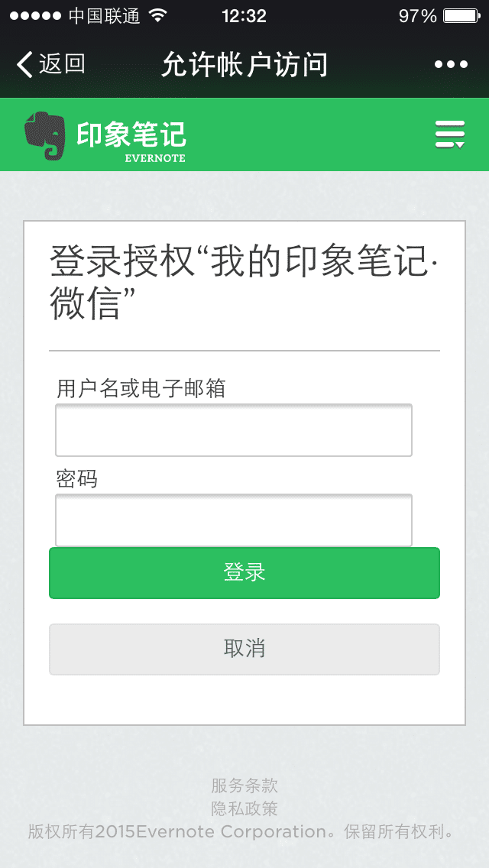This screenshot has width=489, height=868.
Task: Tap the back chevron arrow icon
Action: (24, 64)
